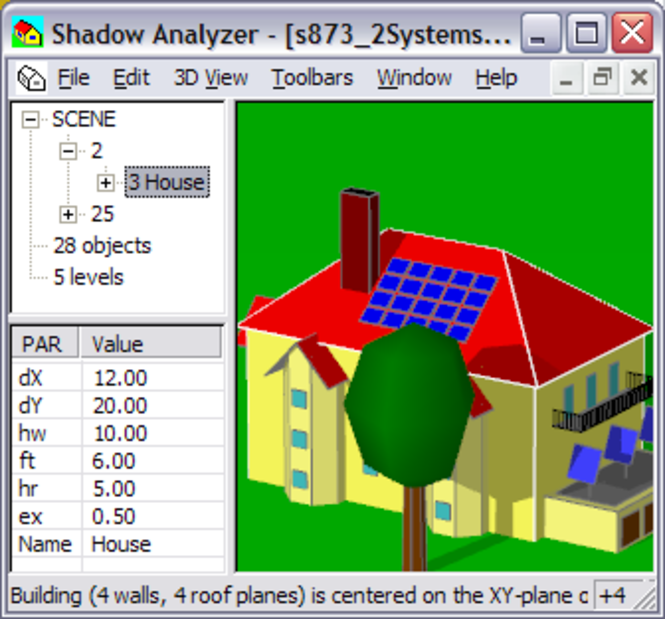Collapse the node labeled 2

coord(68,151)
